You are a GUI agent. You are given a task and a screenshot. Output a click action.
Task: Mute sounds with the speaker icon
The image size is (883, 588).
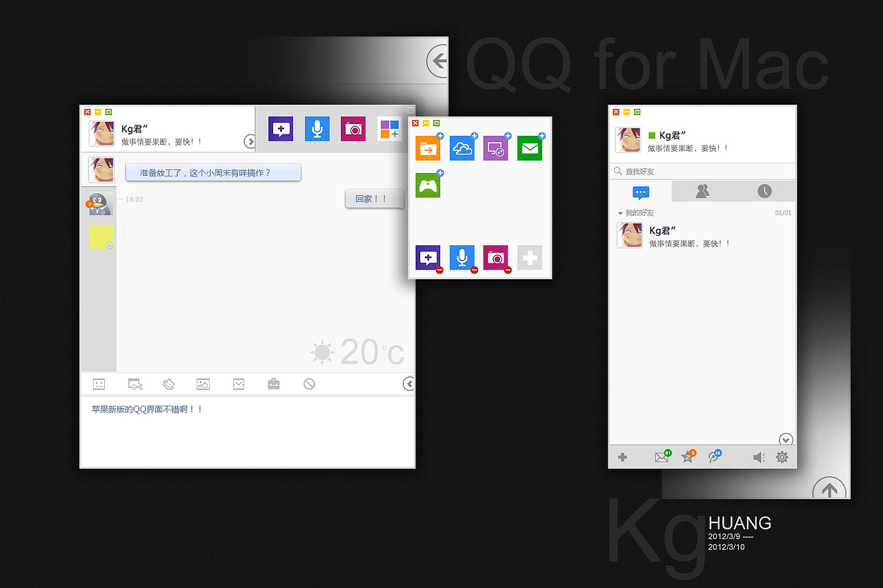pos(759,456)
